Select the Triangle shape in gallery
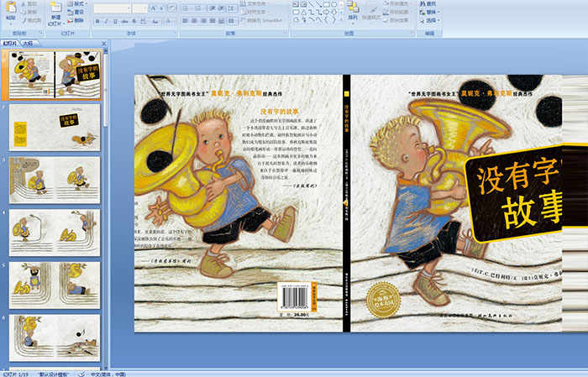 [303, 12]
